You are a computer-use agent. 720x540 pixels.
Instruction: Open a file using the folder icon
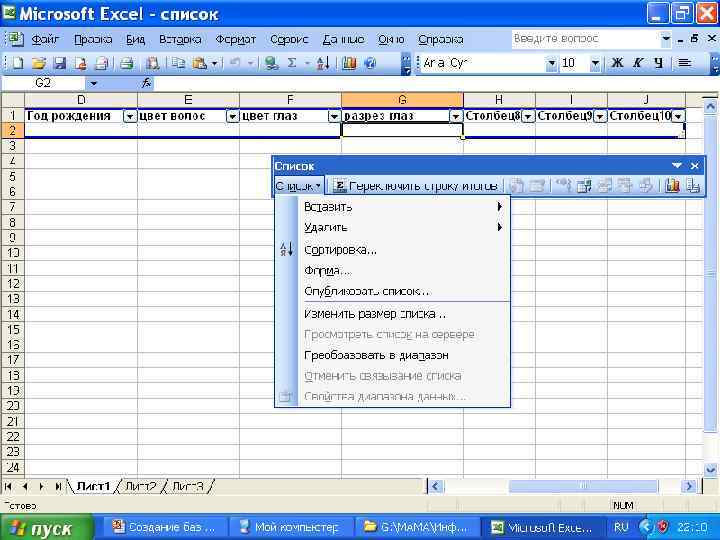[x=39, y=63]
